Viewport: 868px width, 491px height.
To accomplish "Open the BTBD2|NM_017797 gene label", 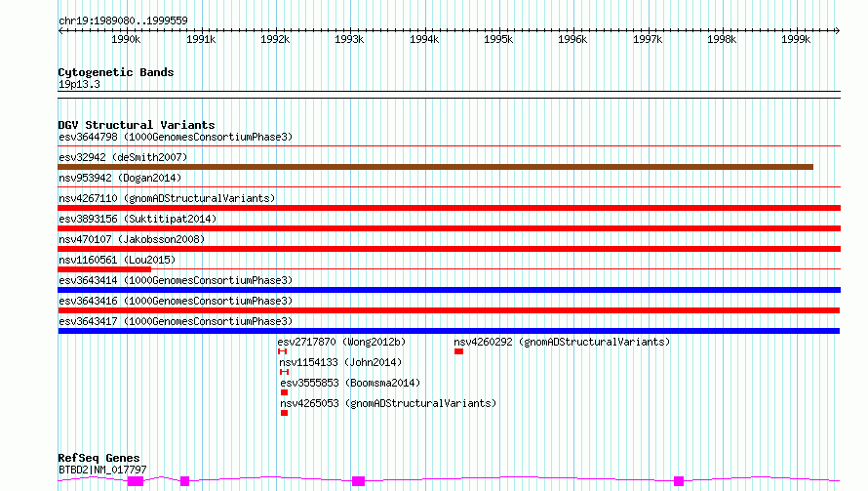I will point(102,470).
